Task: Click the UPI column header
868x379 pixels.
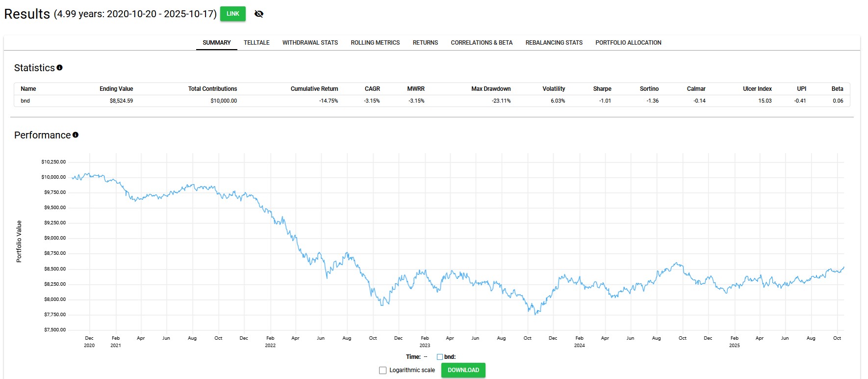Action: tap(802, 89)
